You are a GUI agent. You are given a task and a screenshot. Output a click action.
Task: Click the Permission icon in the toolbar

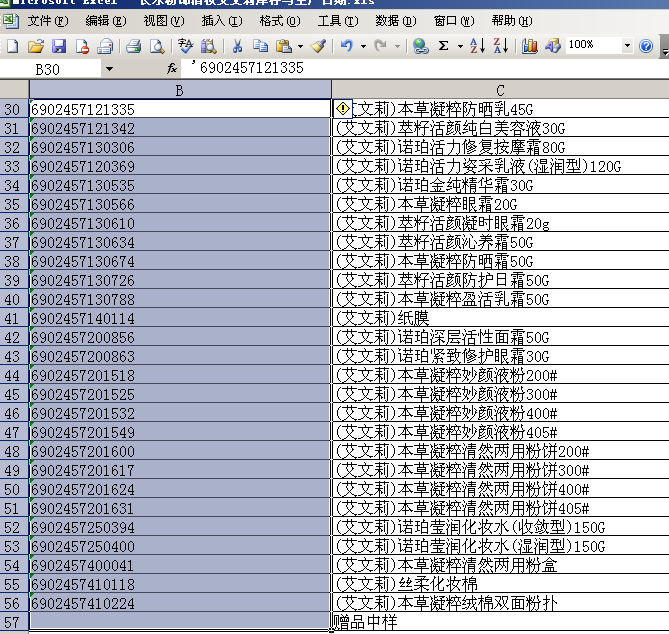[81, 46]
